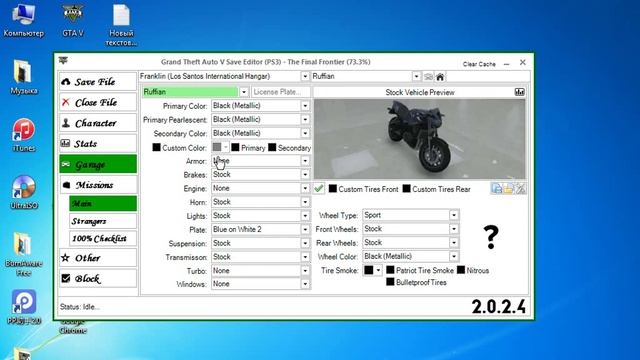Toggle the Secondary custom color checkbox
Screen dimensions: 640x360
(x=272, y=147)
